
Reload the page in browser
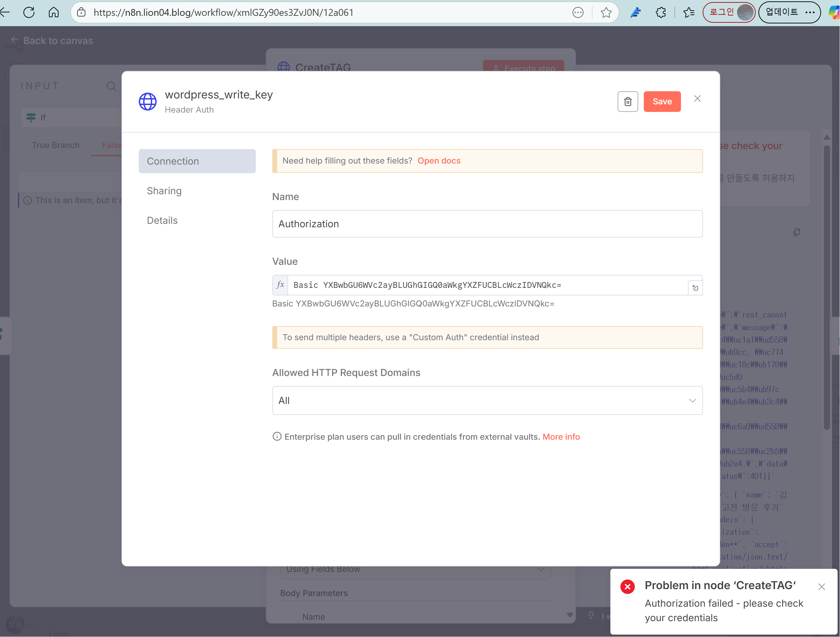(x=29, y=12)
